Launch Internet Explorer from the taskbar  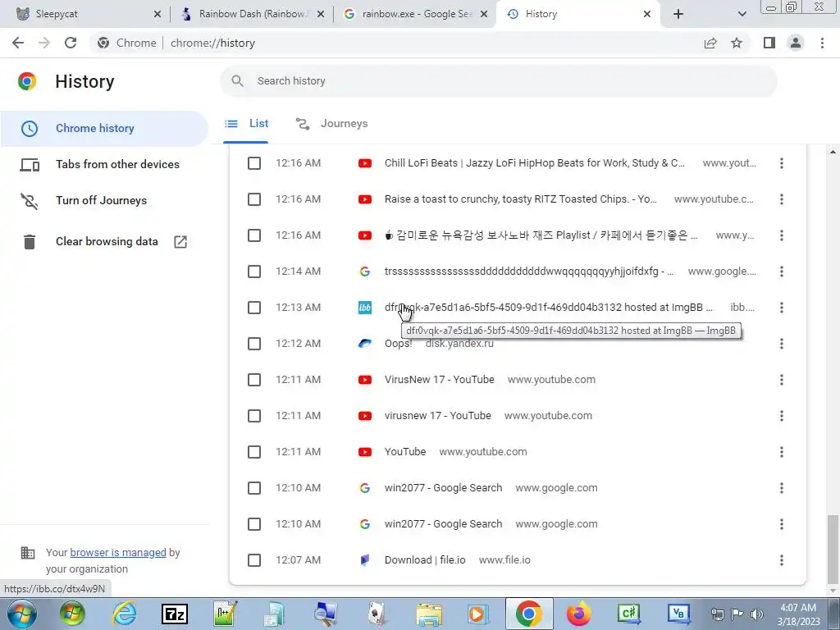pyautogui.click(x=125, y=614)
